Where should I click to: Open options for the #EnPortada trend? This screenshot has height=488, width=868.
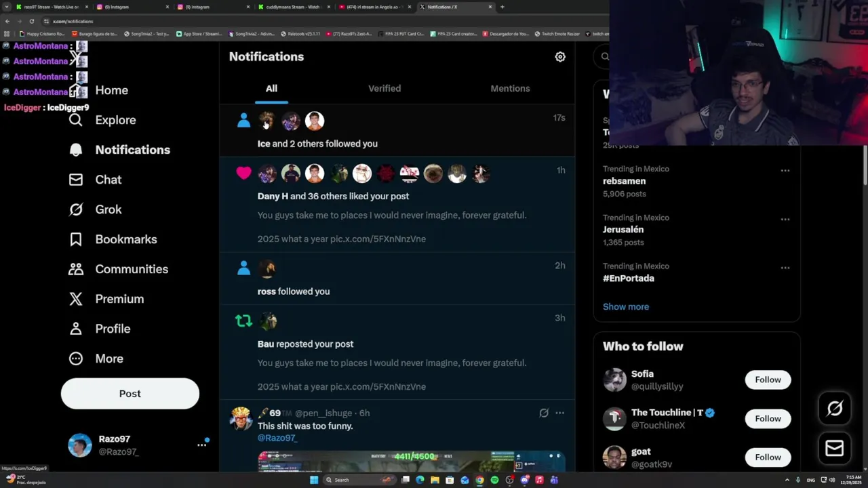point(785,268)
